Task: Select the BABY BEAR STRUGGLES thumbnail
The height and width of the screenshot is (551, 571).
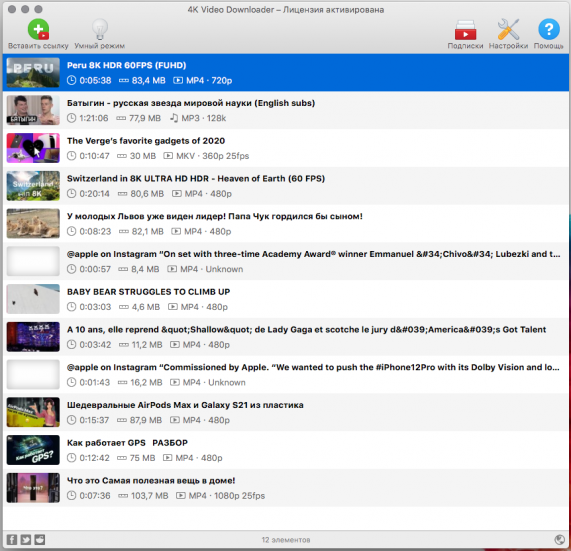Action: click(x=33, y=299)
